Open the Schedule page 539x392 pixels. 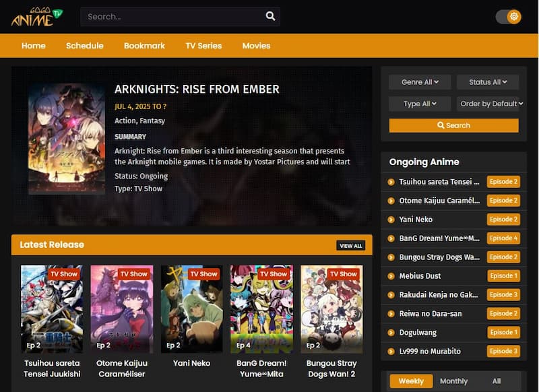85,46
